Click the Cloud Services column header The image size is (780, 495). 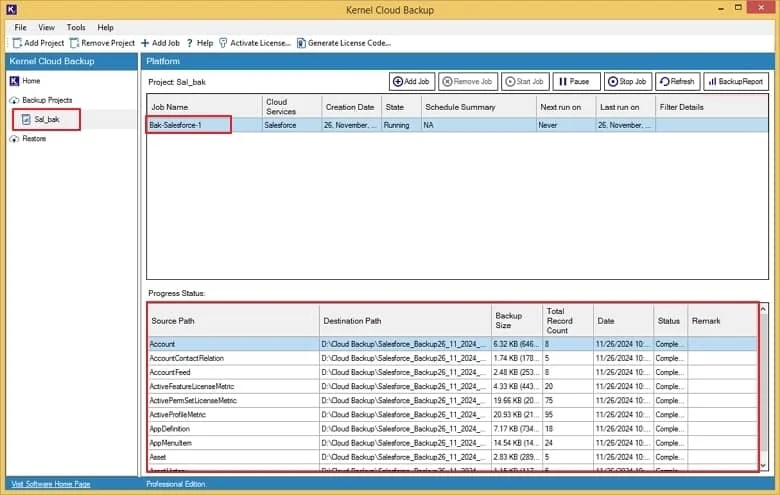pos(292,107)
